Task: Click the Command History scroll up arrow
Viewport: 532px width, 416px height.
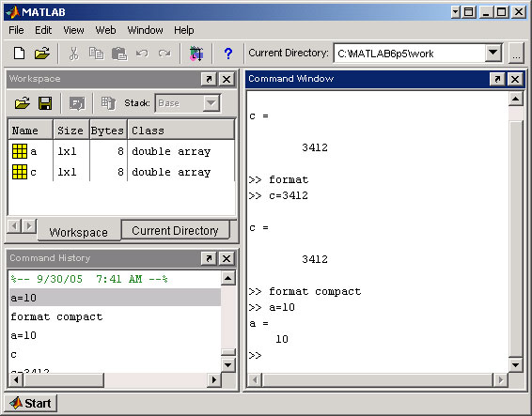Action: pos(228,278)
